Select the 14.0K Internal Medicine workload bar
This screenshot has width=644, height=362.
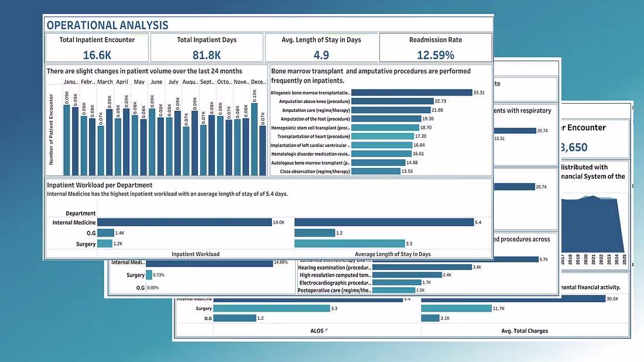[184, 222]
